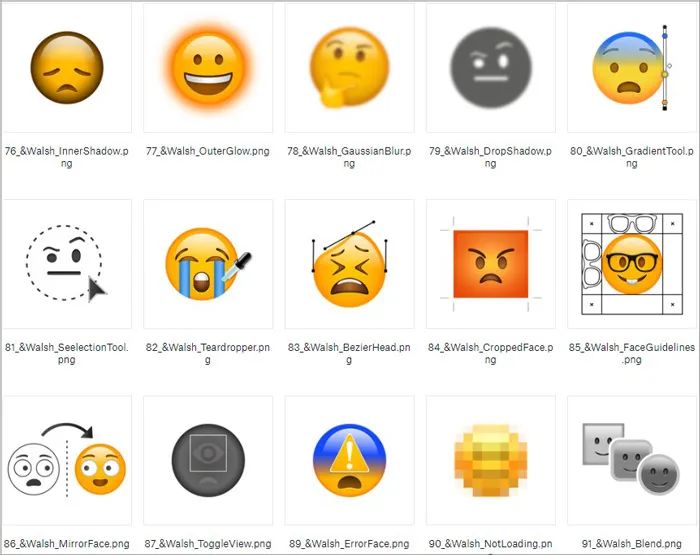Select the InnerShadow sad emoji thumbnail
Image resolution: width=700 pixels, height=555 pixels.
point(67,67)
